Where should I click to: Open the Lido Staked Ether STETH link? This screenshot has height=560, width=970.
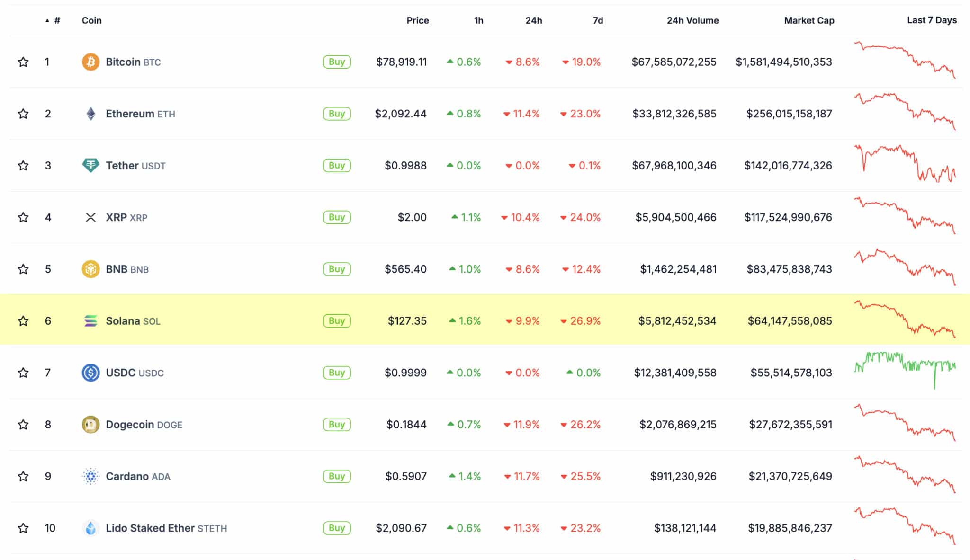[166, 528]
